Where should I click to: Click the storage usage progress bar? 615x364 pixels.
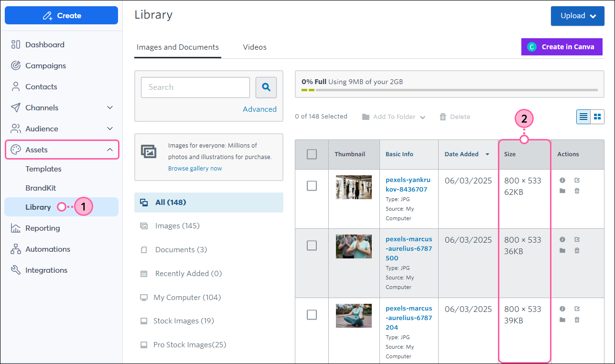[x=449, y=90]
